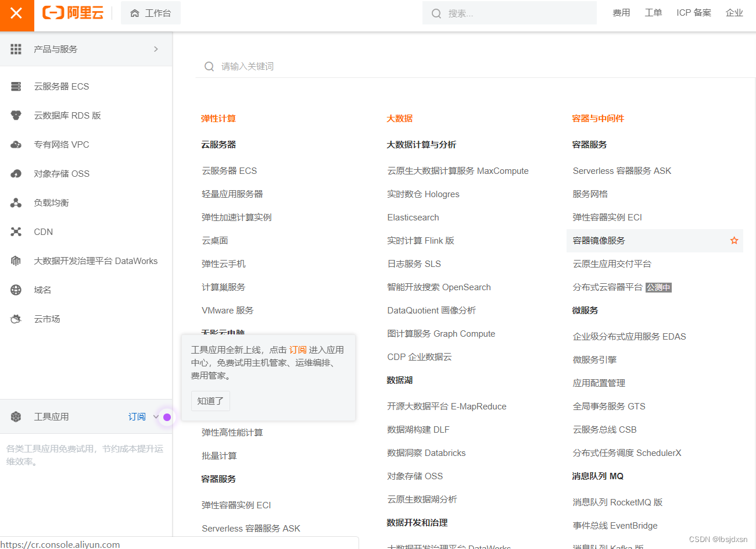This screenshot has height=549, width=756.
Task: Click the CDN icon in sidebar
Action: coord(16,232)
